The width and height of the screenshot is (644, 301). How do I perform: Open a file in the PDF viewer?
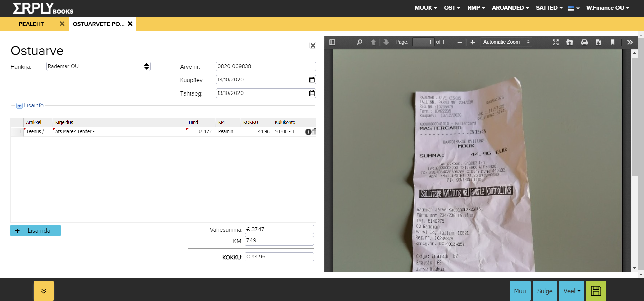point(570,42)
